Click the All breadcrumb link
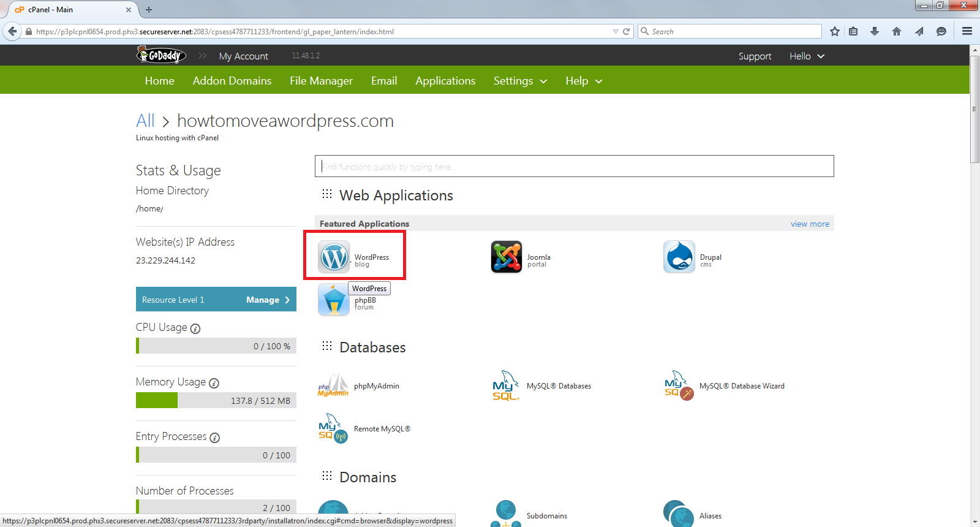The image size is (980, 527). (x=145, y=121)
